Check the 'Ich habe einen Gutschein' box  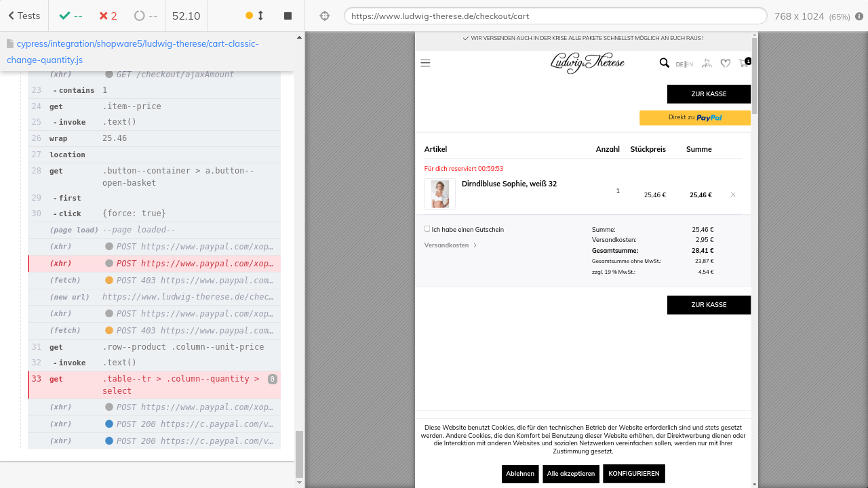point(427,229)
